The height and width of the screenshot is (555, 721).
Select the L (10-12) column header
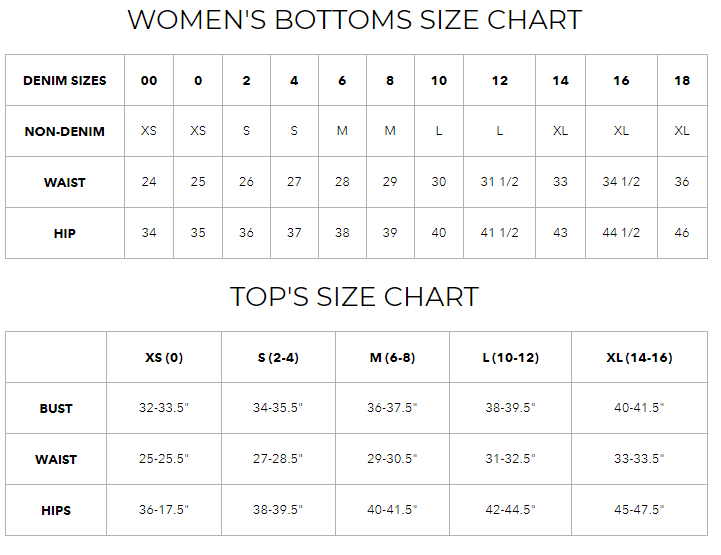[510, 358]
